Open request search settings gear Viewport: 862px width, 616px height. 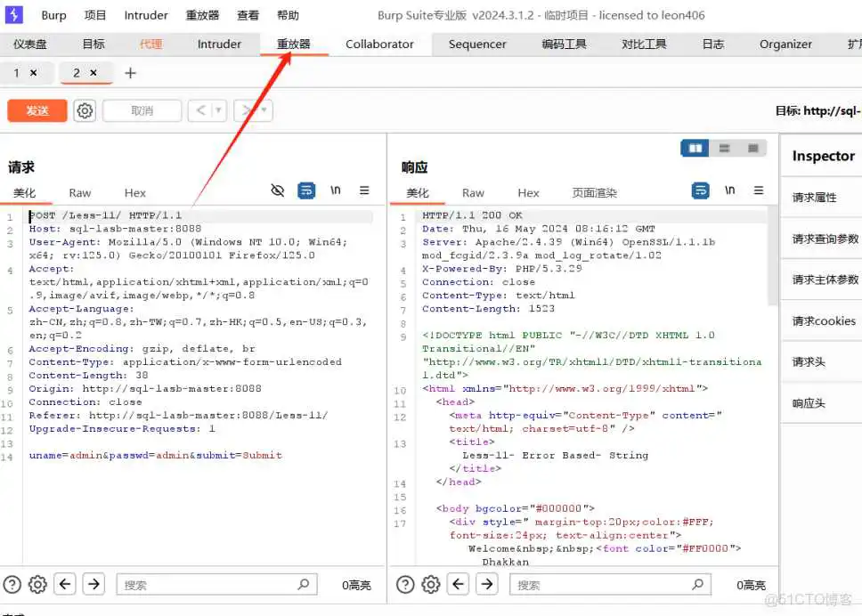click(x=37, y=584)
